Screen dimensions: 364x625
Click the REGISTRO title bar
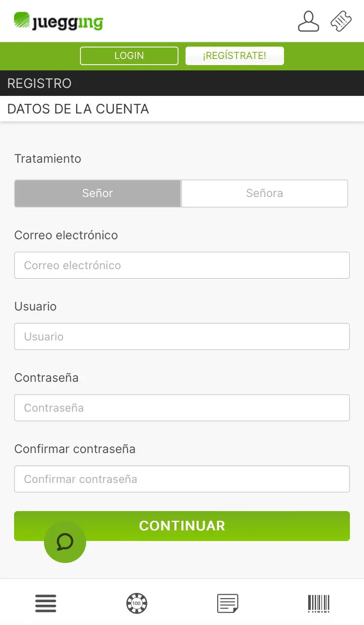point(40,83)
